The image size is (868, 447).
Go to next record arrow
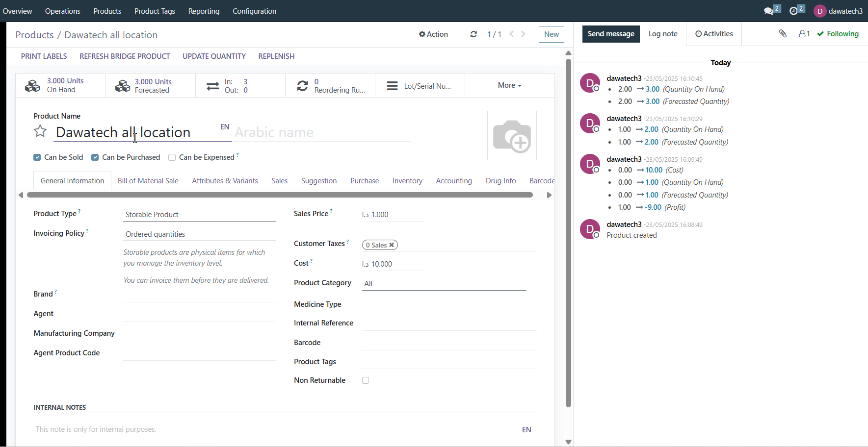pyautogui.click(x=524, y=34)
